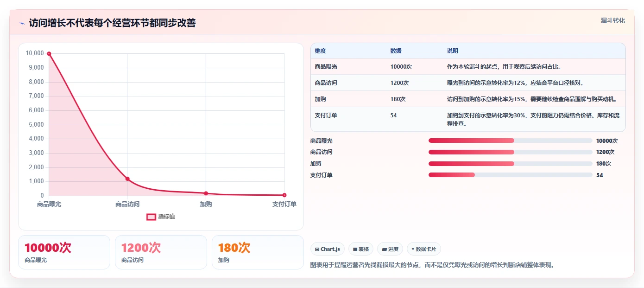Viewport: 644px width, 288px height.
Task: Select the 支付订单 data point on chart
Action: tap(284, 195)
